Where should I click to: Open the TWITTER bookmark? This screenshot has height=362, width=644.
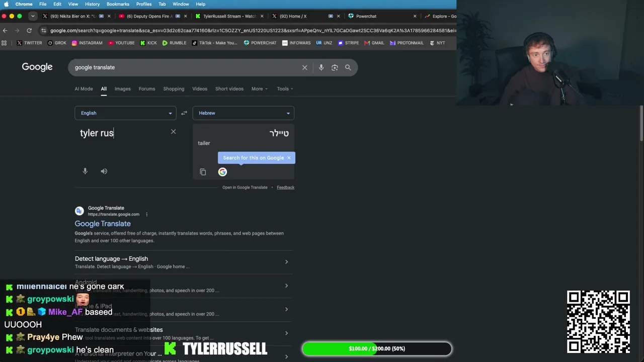tap(29, 43)
